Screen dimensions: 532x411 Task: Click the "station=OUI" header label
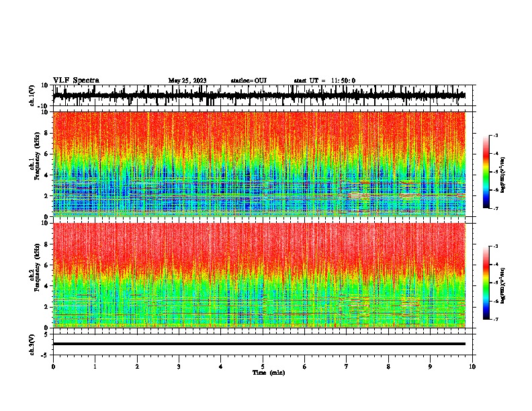pyautogui.click(x=249, y=81)
